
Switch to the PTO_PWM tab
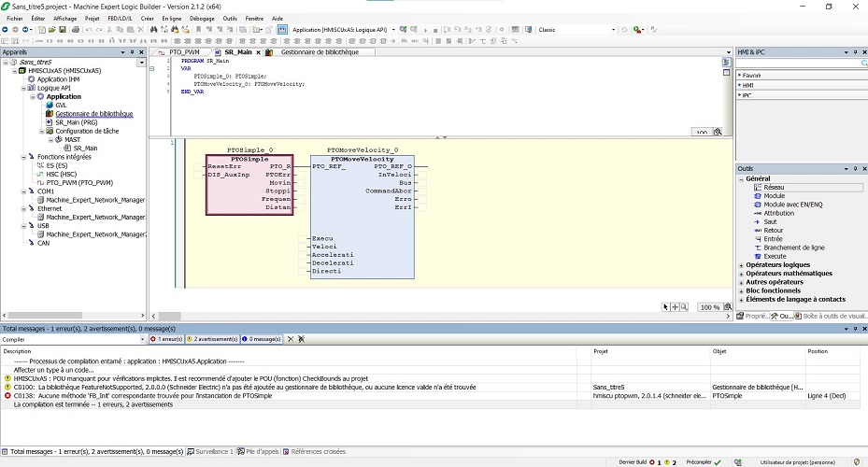pos(183,52)
